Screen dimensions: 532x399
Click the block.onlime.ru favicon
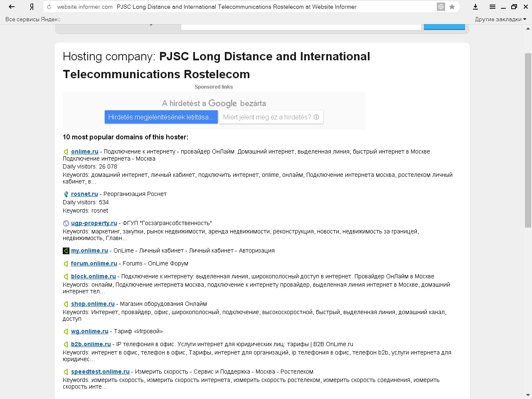[66, 277]
